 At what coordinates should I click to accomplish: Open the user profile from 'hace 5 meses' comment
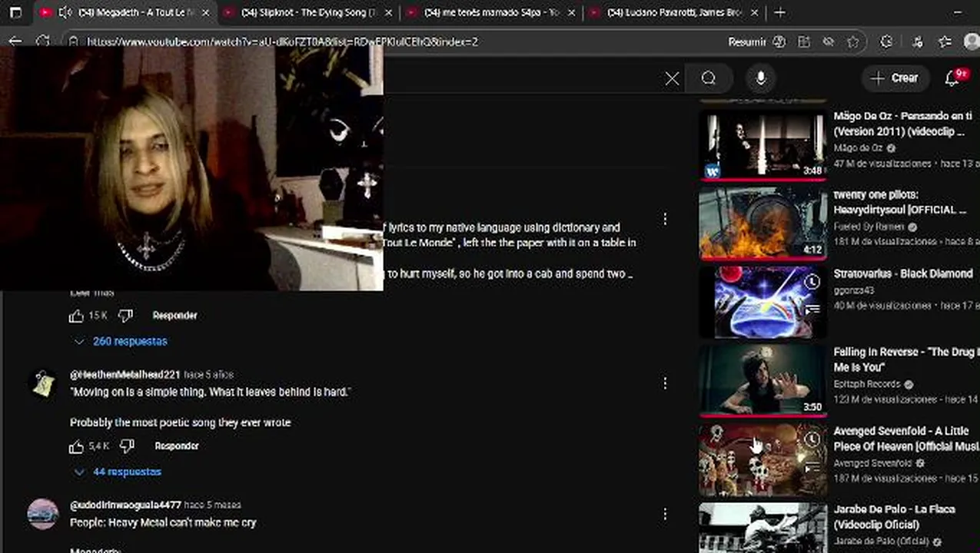(125, 505)
